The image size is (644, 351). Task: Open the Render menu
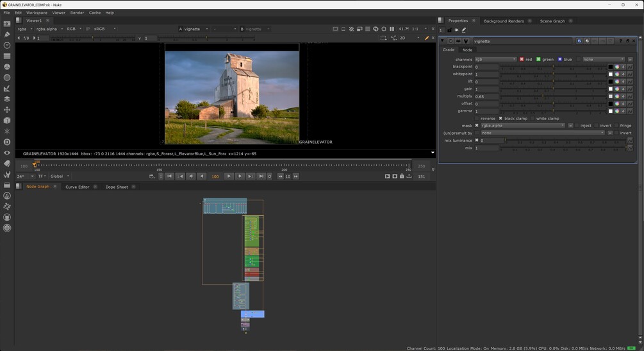pyautogui.click(x=77, y=13)
